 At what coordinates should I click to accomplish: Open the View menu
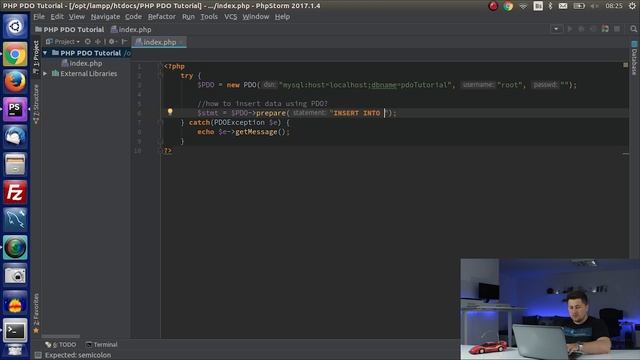tap(77, 17)
